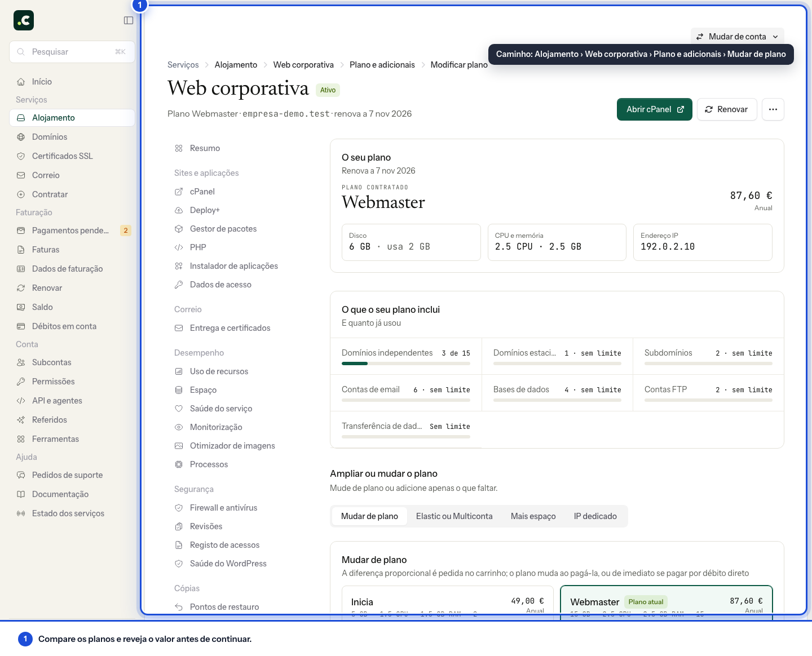Open the three-dots more actions menu
Viewport: 812px width, 656px height.
click(773, 109)
